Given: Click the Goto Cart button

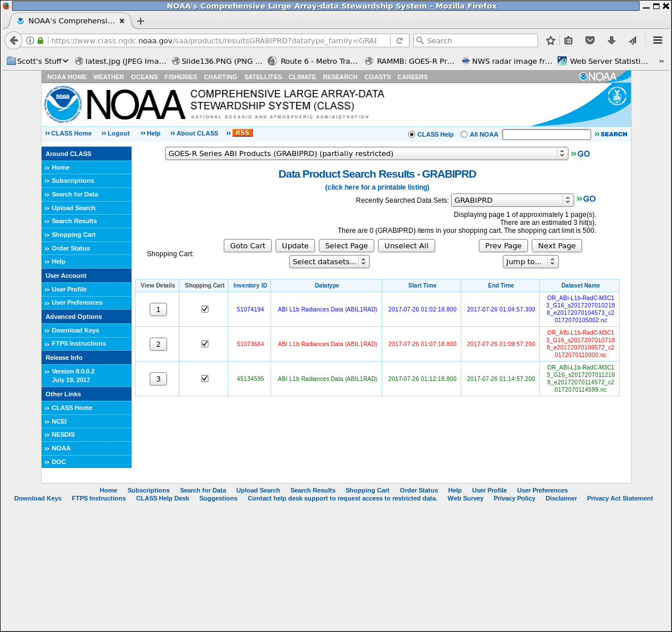Looking at the screenshot, I should pos(248,245).
